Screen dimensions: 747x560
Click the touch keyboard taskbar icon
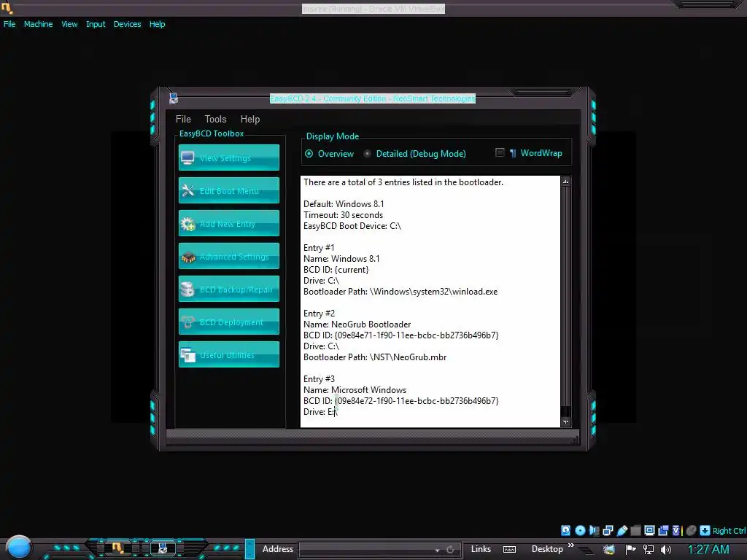pyautogui.click(x=509, y=549)
